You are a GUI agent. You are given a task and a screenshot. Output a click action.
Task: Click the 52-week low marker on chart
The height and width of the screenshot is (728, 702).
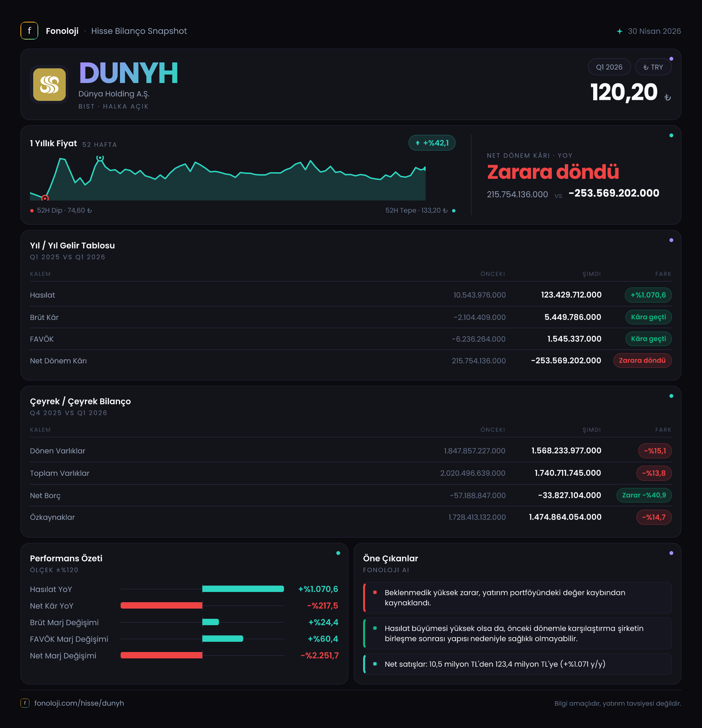(x=45, y=198)
